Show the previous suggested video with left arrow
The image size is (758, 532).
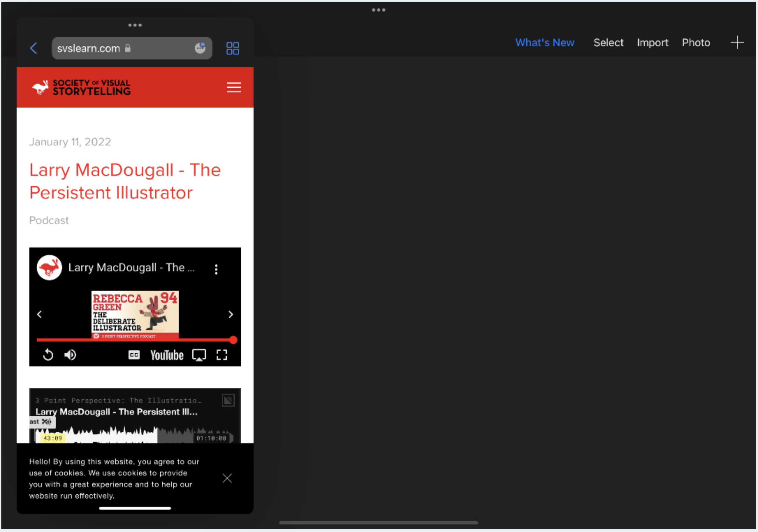pos(39,314)
